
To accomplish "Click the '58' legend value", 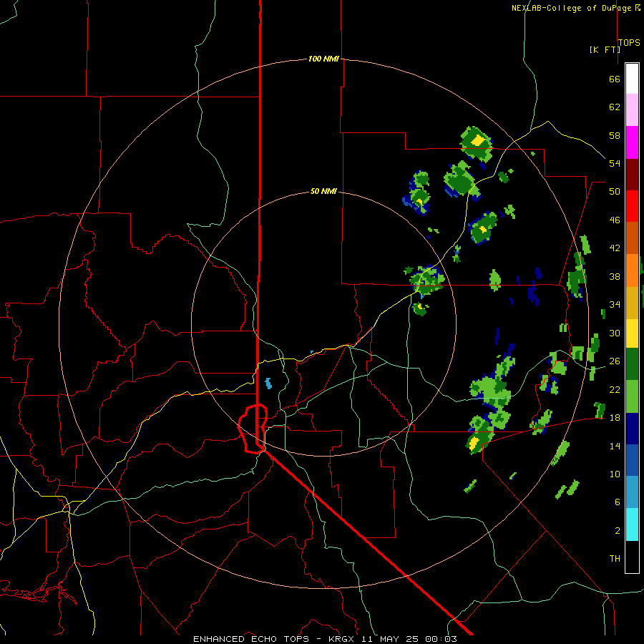I will click(615, 135).
